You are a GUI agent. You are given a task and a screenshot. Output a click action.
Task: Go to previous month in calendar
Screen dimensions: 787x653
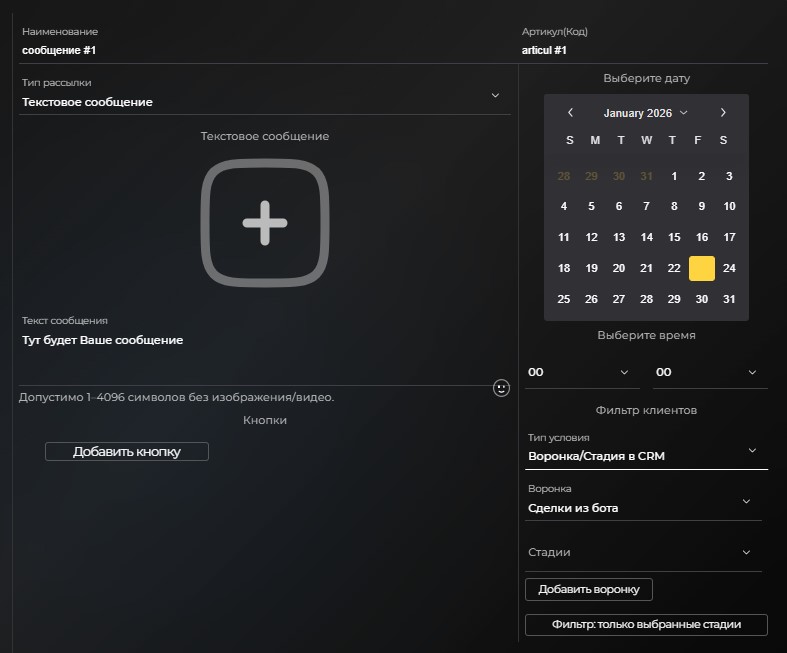point(570,113)
